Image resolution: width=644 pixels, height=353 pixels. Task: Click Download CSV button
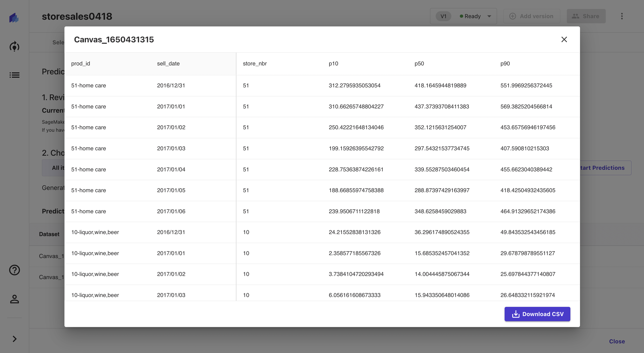coord(537,314)
